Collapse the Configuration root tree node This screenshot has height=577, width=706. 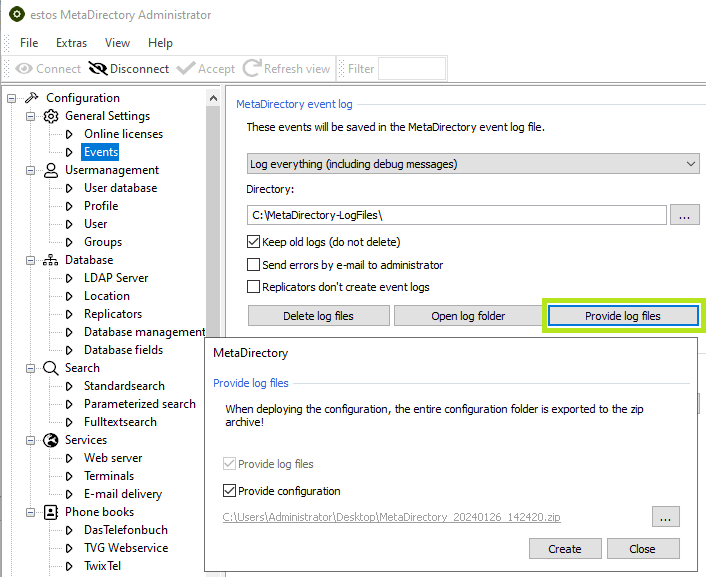click(x=12, y=98)
